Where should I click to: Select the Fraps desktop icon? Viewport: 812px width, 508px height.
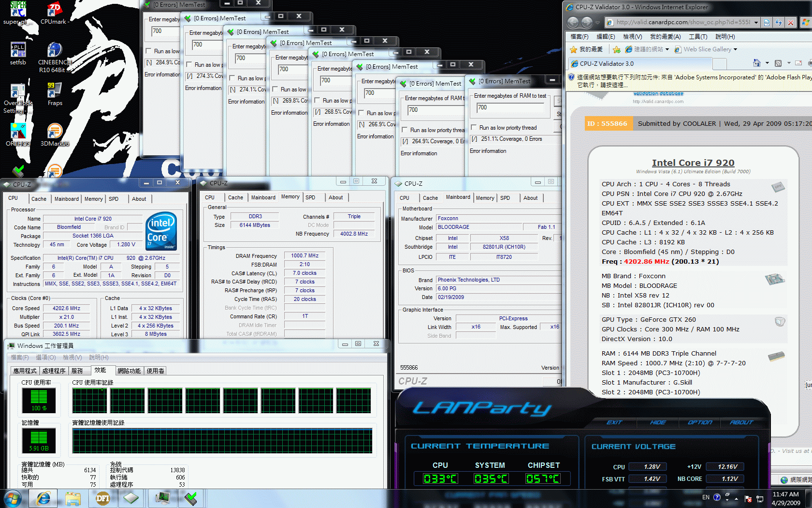click(x=55, y=94)
